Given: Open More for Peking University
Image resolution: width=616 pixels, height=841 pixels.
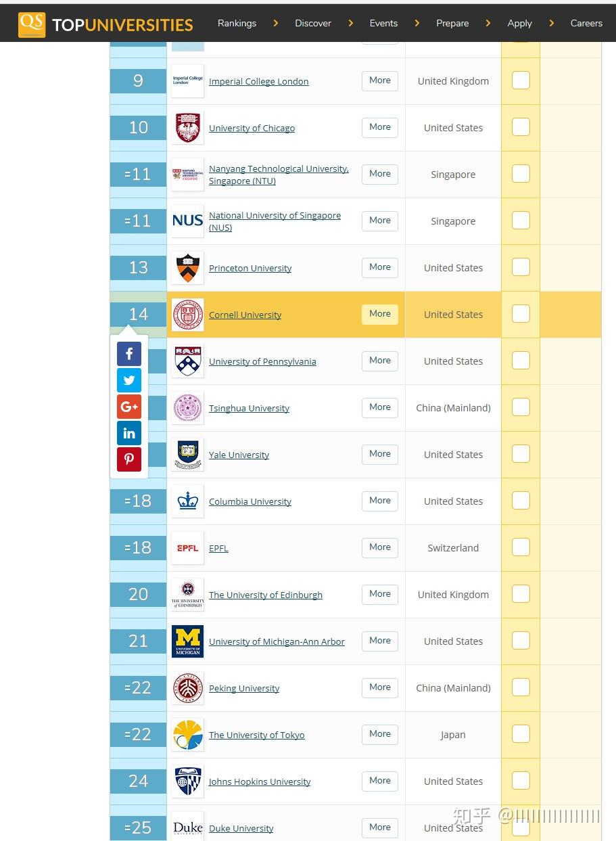Looking at the screenshot, I should click(x=380, y=687).
